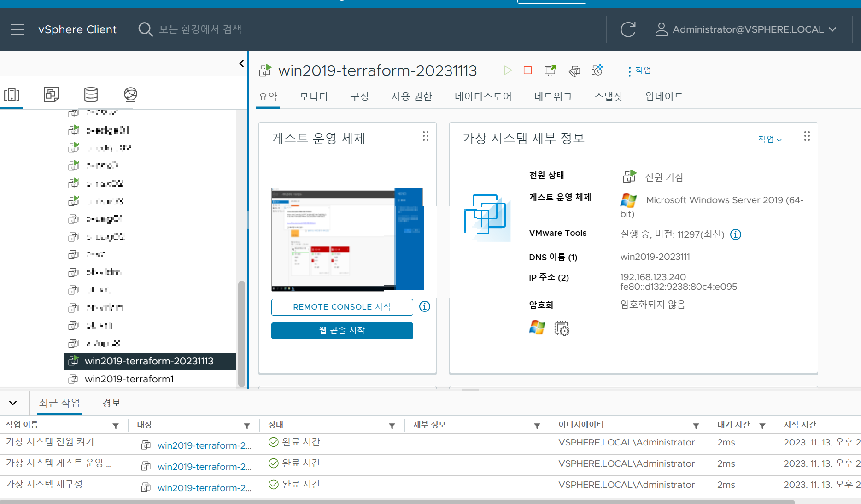Open filter for 상태 column
This screenshot has height=504, width=861.
392,426
